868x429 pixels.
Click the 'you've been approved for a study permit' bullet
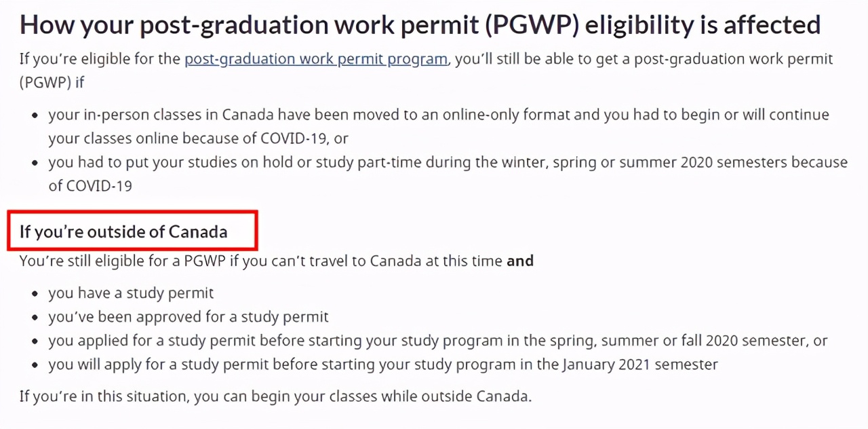pyautogui.click(x=189, y=317)
